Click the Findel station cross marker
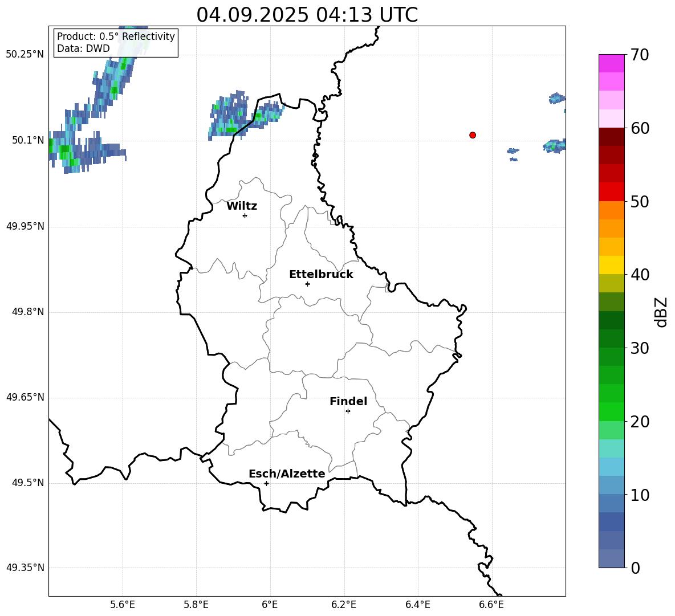 click(x=348, y=411)
